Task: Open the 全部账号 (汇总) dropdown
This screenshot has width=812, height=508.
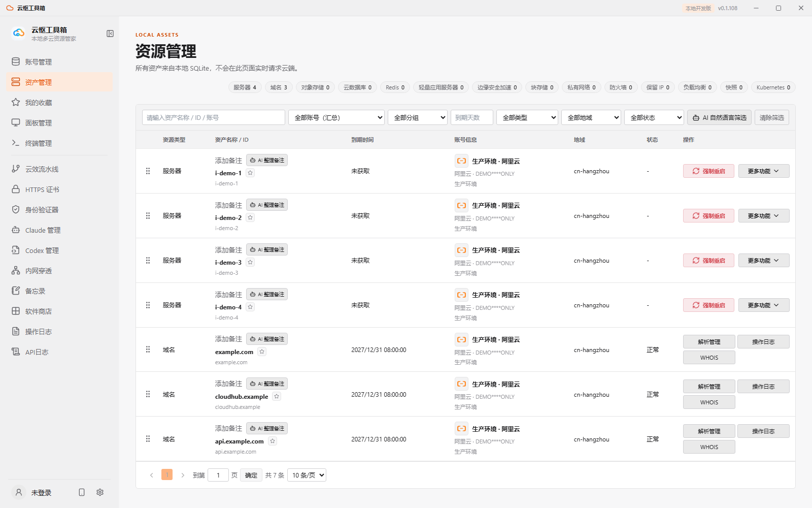Action: click(x=336, y=117)
